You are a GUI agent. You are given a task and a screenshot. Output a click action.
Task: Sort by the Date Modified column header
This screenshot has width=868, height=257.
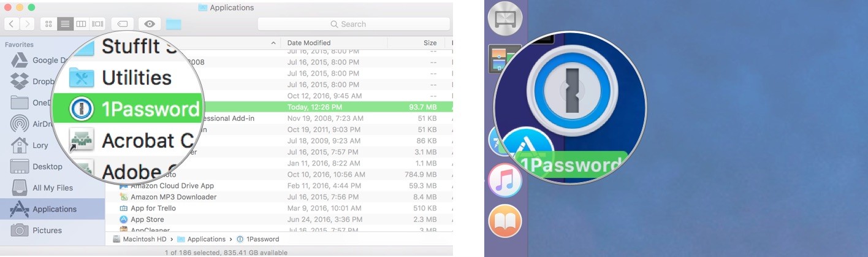click(x=309, y=43)
